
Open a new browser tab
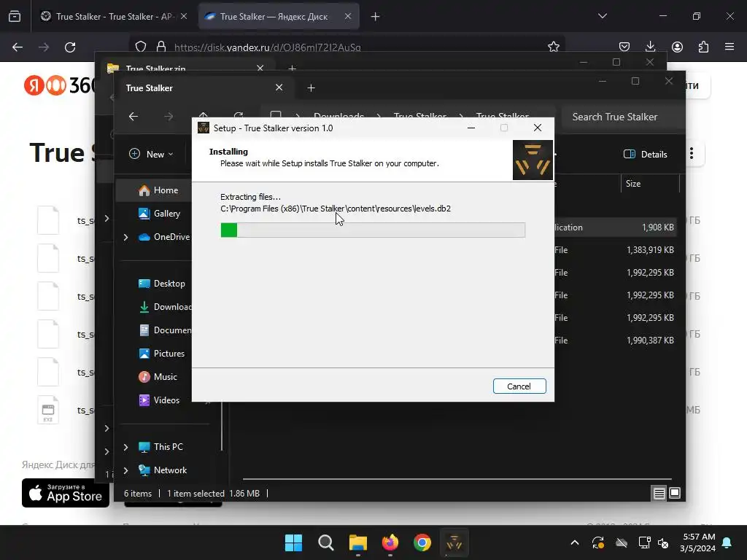(x=376, y=17)
